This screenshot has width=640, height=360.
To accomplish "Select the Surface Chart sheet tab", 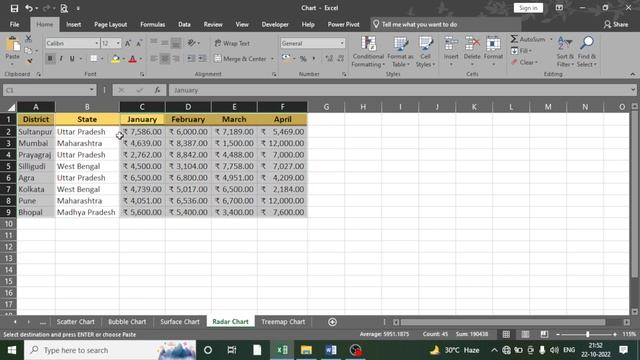I will pos(180,322).
